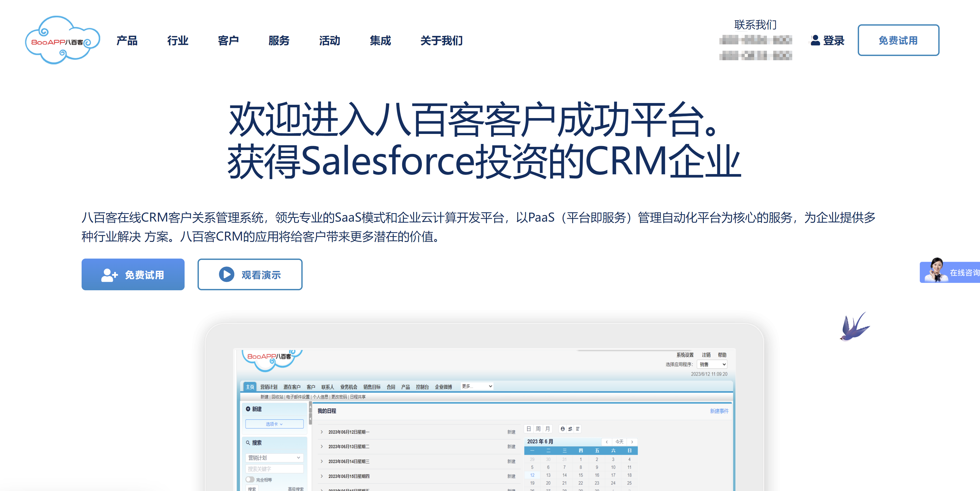Click the 注销 link in the demo
The width and height of the screenshot is (980, 491).
(706, 355)
